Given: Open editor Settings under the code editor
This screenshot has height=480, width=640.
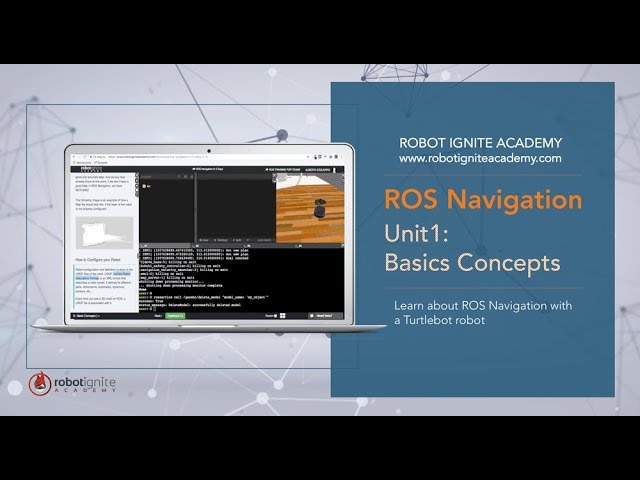Looking at the screenshot, I should 221,240.
